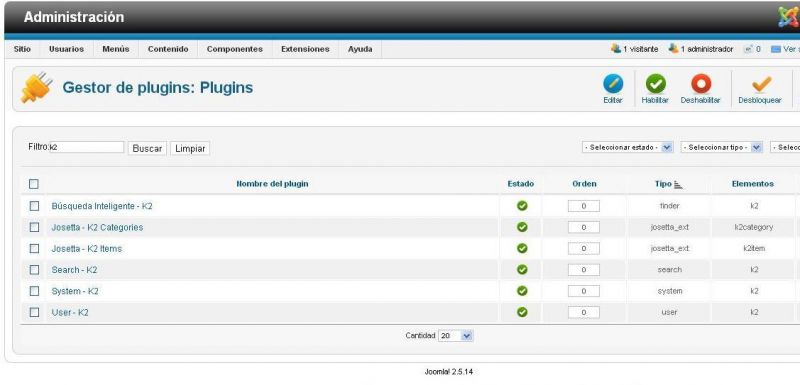
Task: Open the Seleccionar tipo dropdown
Action: pos(721,147)
